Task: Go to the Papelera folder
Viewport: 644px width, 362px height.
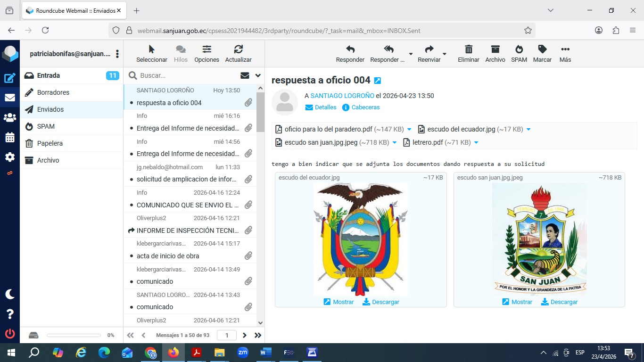Action: [50, 143]
